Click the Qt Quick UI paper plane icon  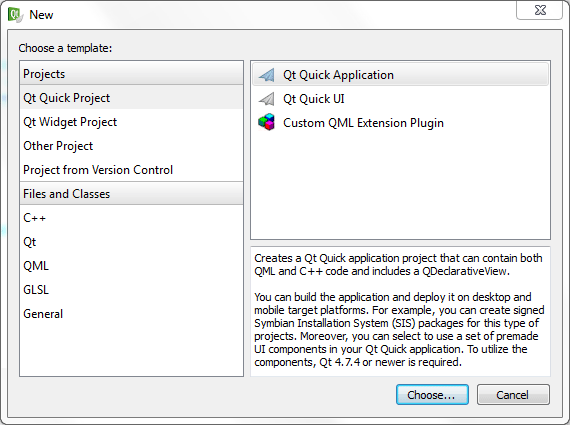[266, 99]
